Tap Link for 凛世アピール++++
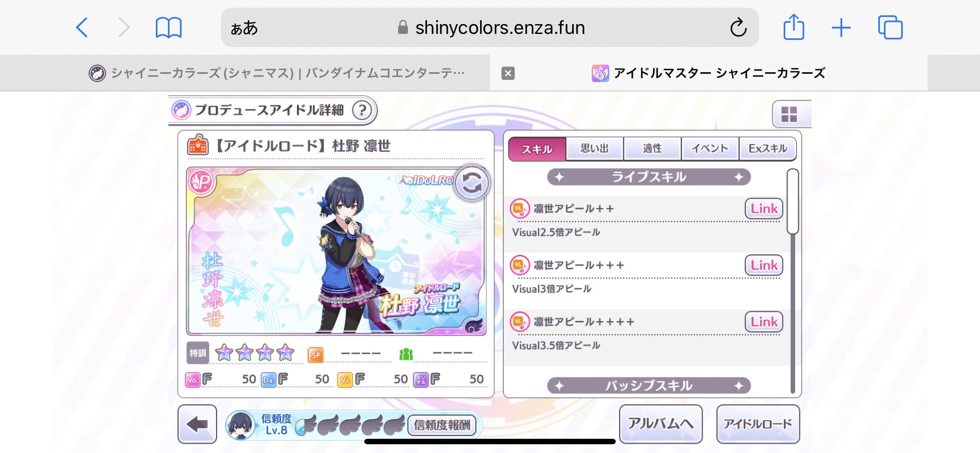The image size is (980, 453). tap(764, 322)
